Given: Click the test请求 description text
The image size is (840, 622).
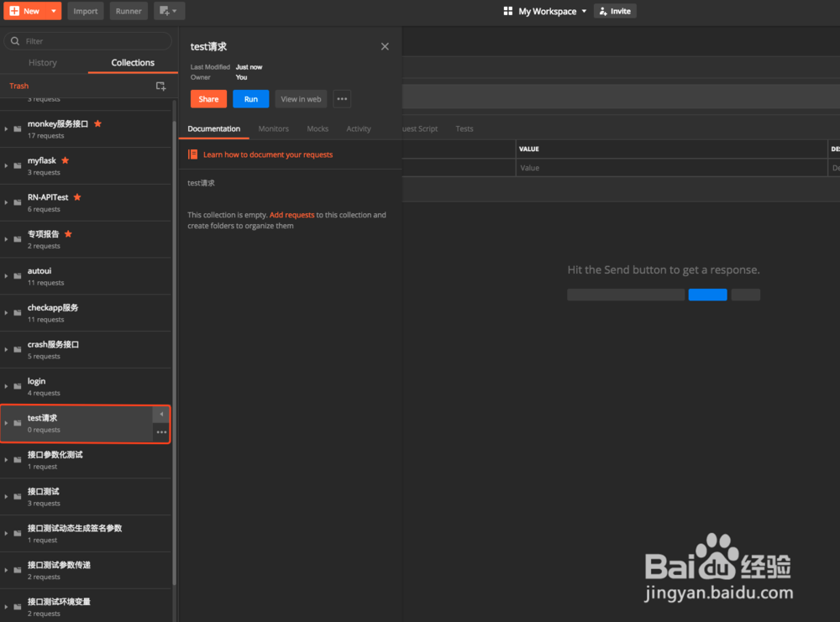Looking at the screenshot, I should 201,183.
